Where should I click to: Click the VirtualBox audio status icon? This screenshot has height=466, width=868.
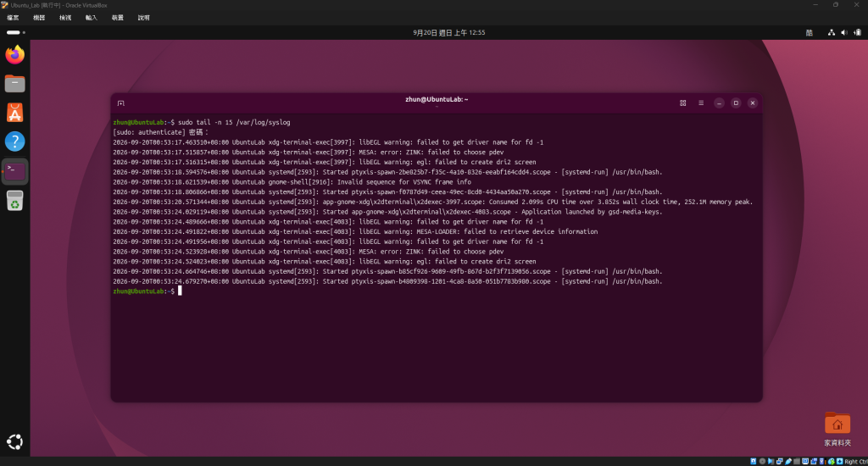pyautogui.click(x=771, y=461)
